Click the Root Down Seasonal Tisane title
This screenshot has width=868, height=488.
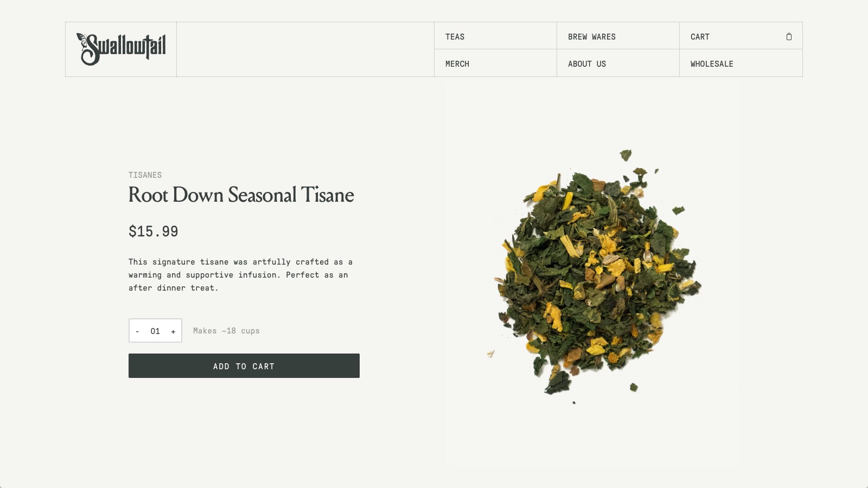[x=241, y=195]
